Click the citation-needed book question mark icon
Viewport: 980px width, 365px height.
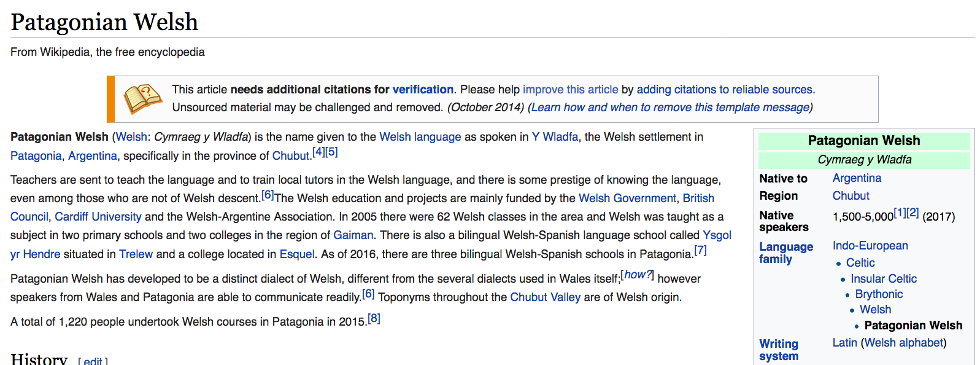click(x=143, y=100)
